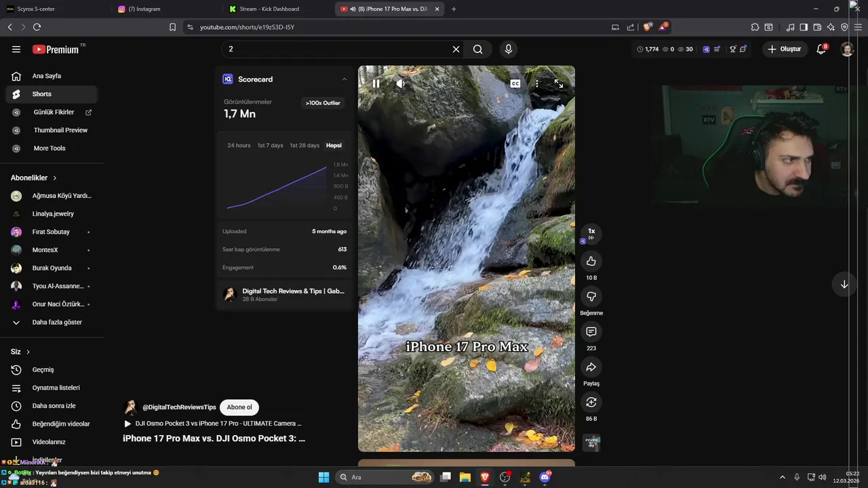Image resolution: width=868 pixels, height=488 pixels.
Task: Click the magnifier search button
Action: click(478, 49)
